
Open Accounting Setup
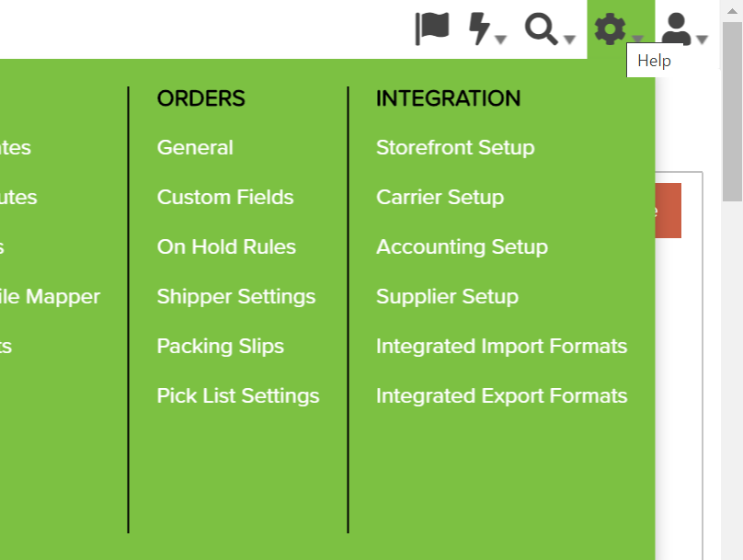coord(462,246)
